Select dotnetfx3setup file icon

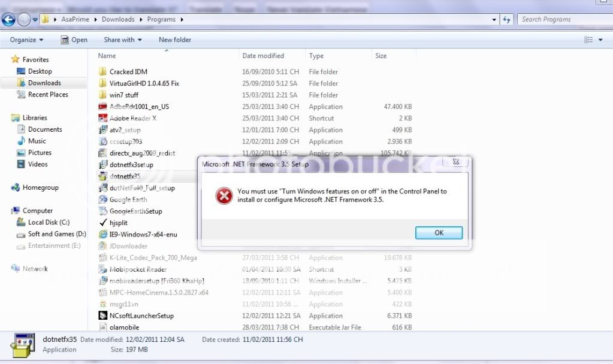(102, 165)
